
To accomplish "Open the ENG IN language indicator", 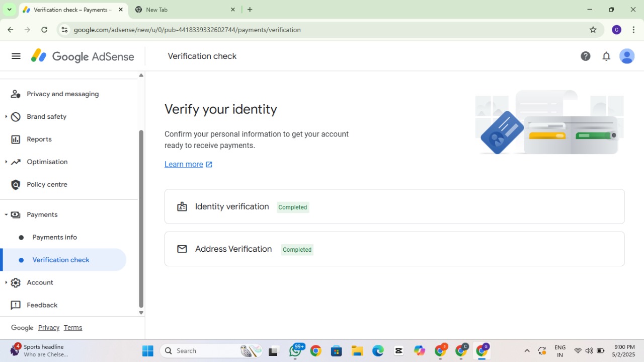I will pos(560,351).
